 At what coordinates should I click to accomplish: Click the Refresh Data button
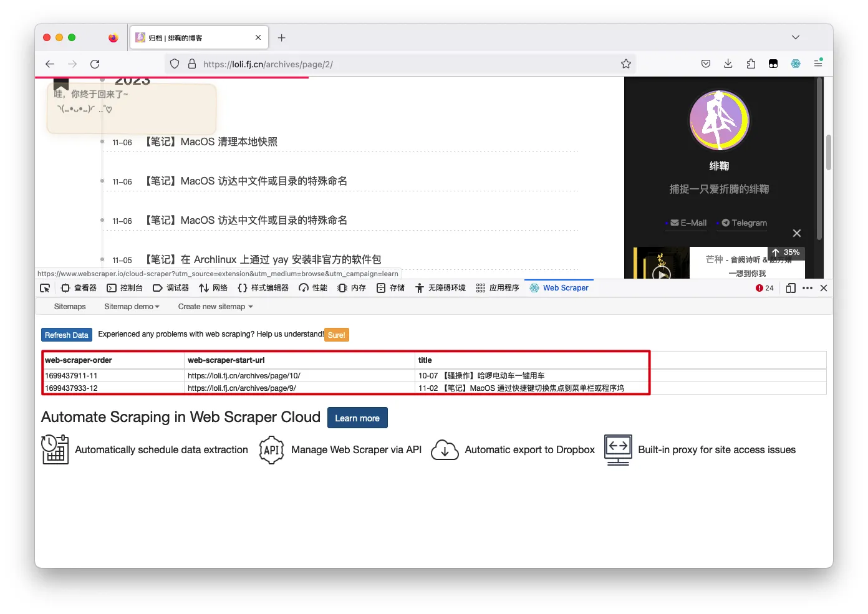tap(67, 335)
